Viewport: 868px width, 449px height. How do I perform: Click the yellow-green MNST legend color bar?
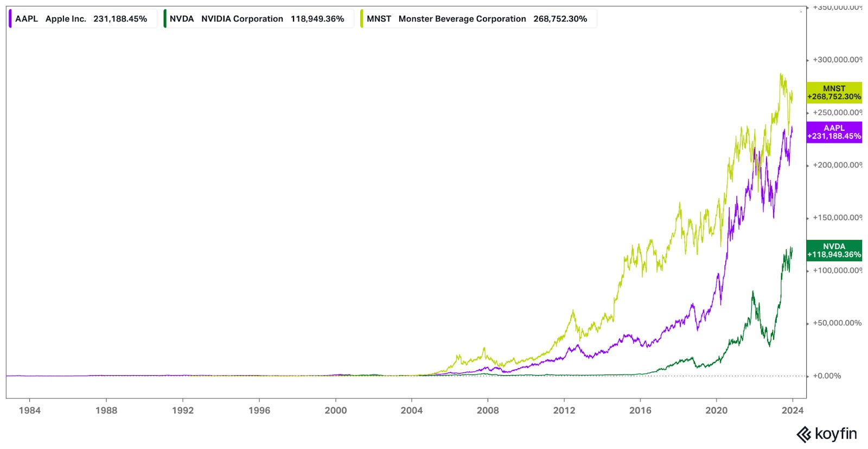tap(362, 18)
